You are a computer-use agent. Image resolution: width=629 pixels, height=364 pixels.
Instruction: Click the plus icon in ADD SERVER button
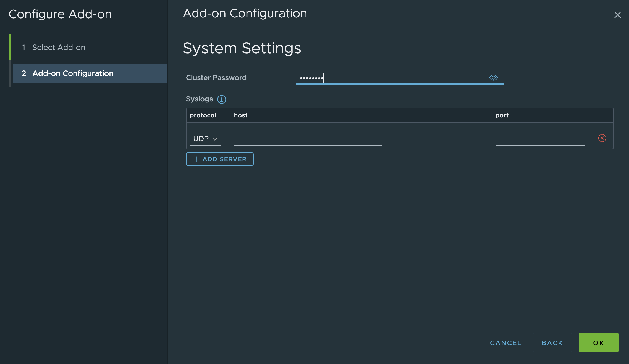[196, 159]
